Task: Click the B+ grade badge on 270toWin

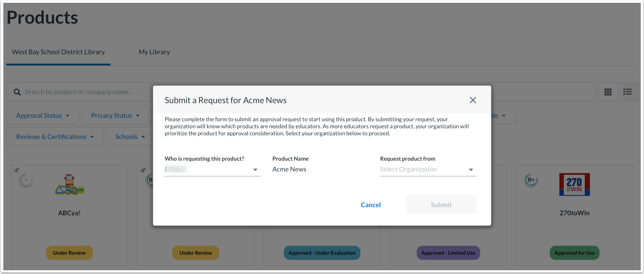Action: (x=531, y=180)
